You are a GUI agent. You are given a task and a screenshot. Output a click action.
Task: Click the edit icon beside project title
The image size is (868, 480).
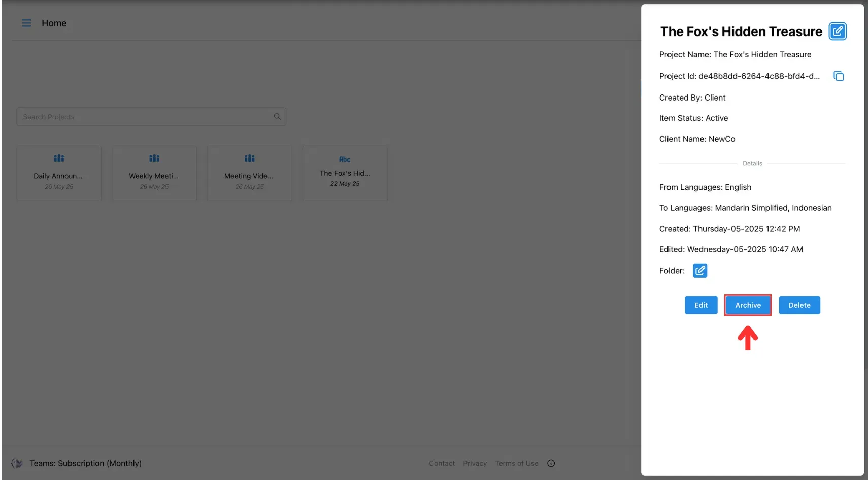(x=838, y=31)
